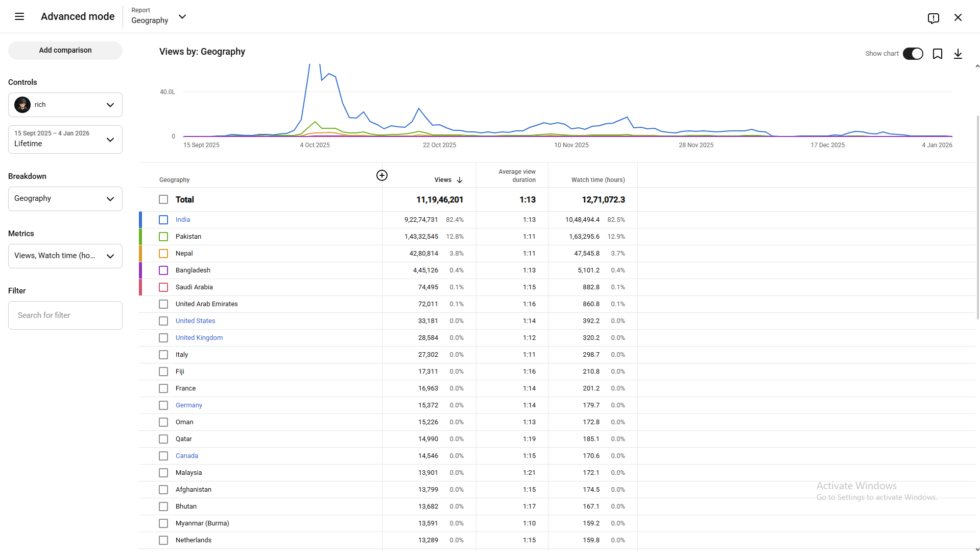Image resolution: width=980 pixels, height=551 pixels.
Task: Bookmark this report
Action: coord(938,54)
